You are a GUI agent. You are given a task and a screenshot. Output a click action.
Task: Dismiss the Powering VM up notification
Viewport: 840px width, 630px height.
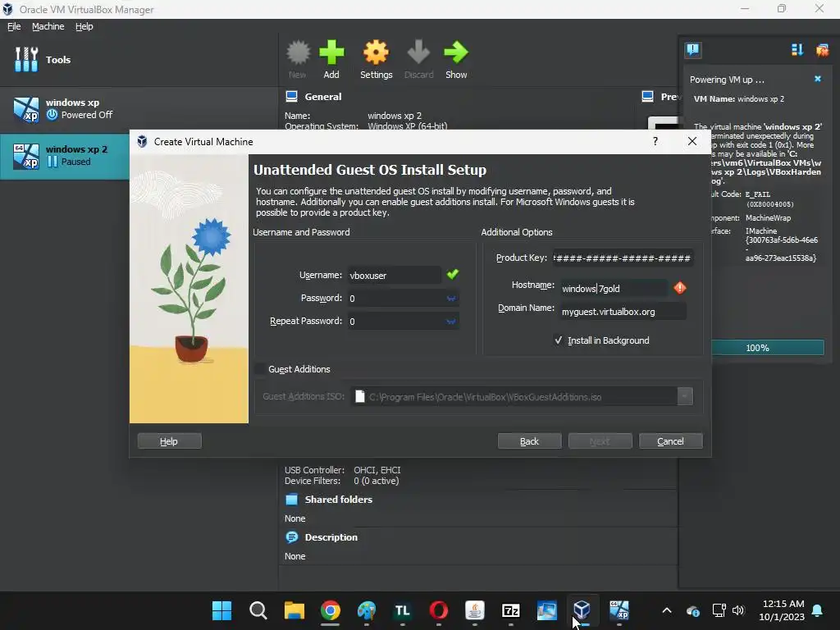pos(818,79)
